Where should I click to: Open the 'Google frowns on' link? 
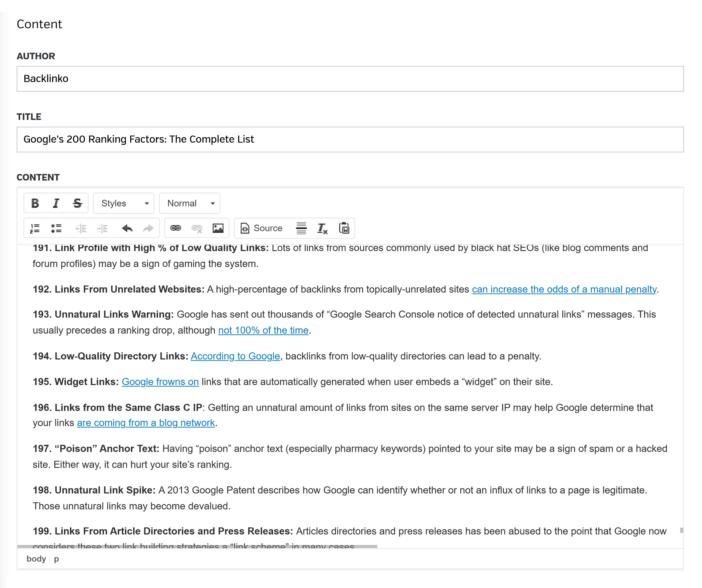click(x=160, y=382)
